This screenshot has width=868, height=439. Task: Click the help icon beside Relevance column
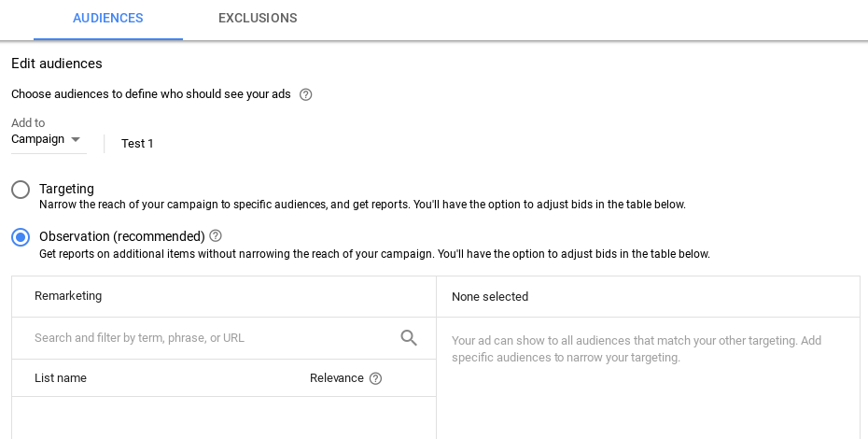coord(375,378)
